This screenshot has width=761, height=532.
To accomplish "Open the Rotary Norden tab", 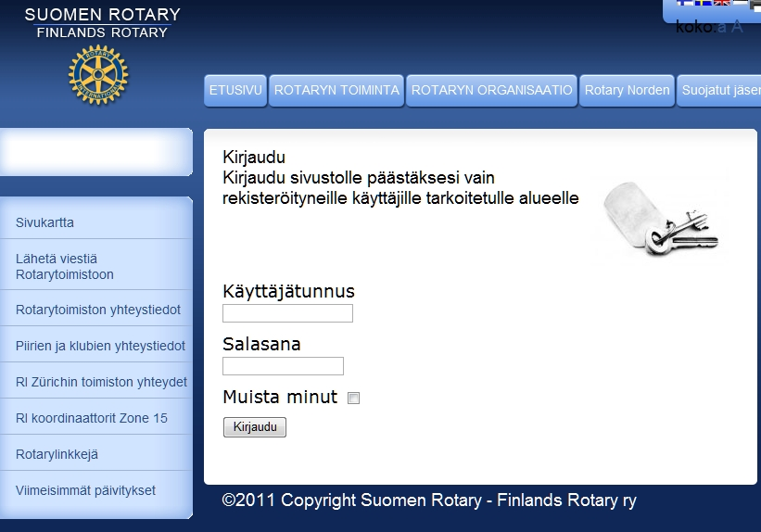I will 627,90.
